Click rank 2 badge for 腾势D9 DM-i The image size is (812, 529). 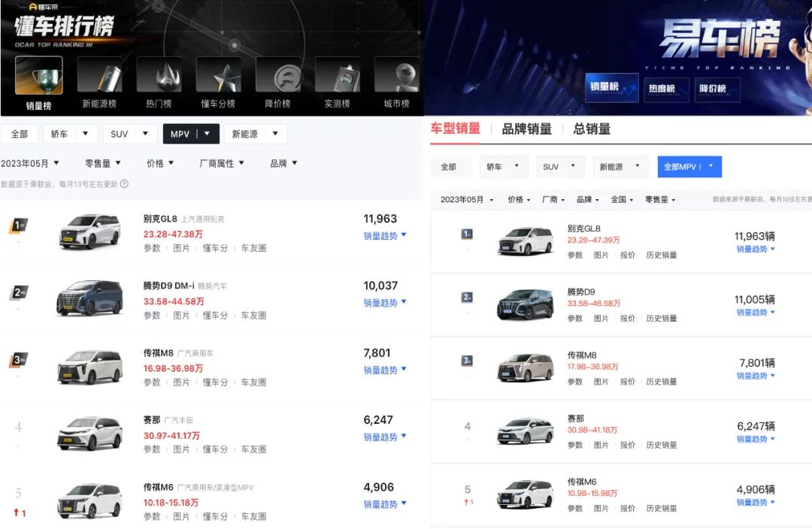click(19, 293)
